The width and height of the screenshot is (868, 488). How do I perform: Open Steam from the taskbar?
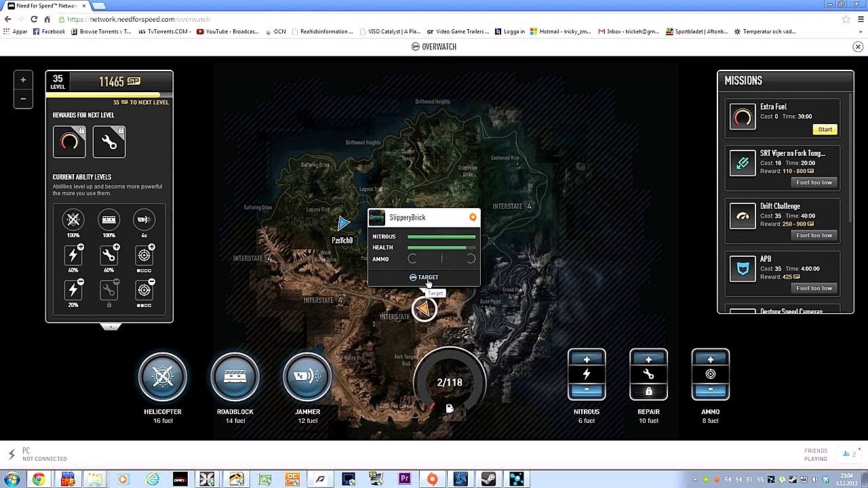coord(488,479)
